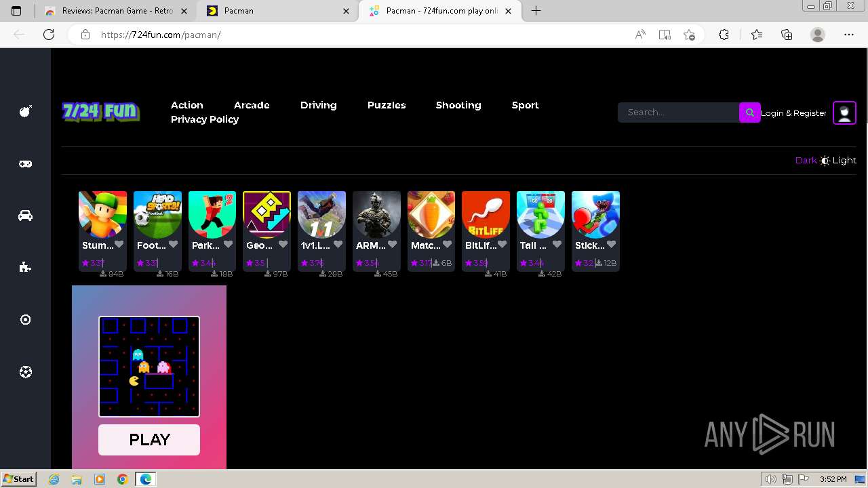Click the taskbar volume speaker icon
The width and height of the screenshot is (868, 488).
click(771, 479)
